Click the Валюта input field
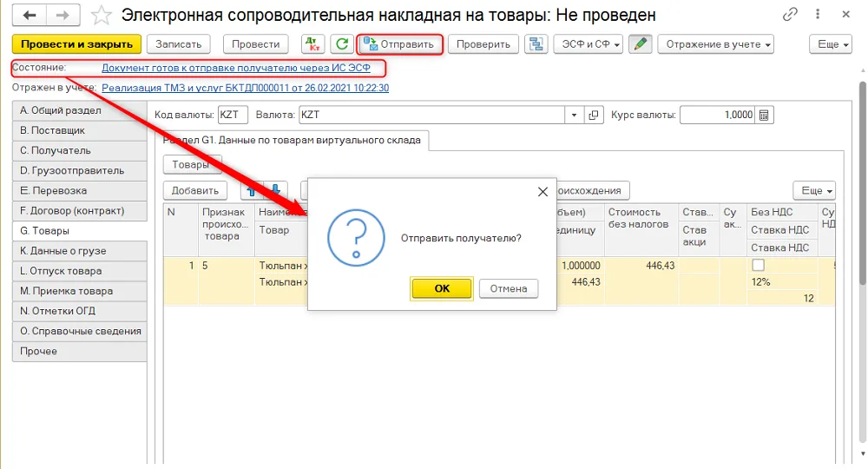This screenshot has width=868, height=469. (431, 116)
